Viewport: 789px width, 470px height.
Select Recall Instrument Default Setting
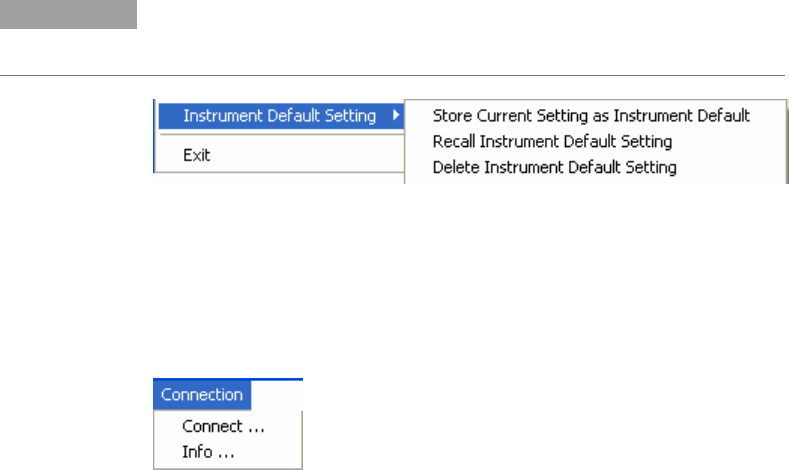(x=552, y=141)
